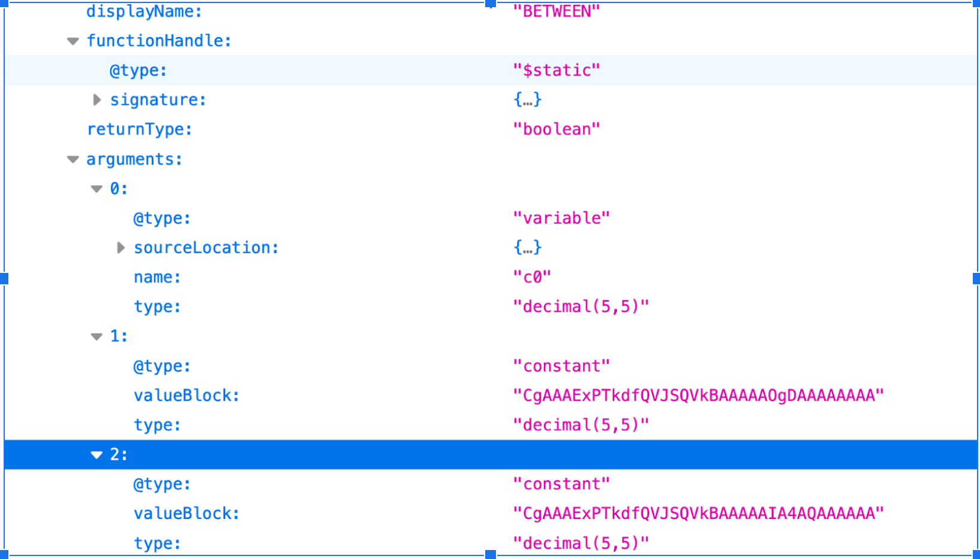Viewport: 980px width, 559px height.
Task: Select the index 2 label
Action: click(119, 455)
